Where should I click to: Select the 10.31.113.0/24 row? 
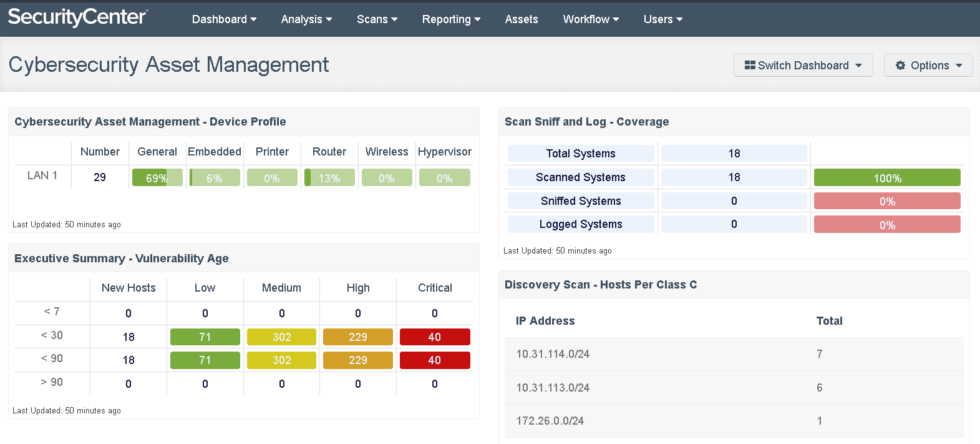[x=734, y=388]
